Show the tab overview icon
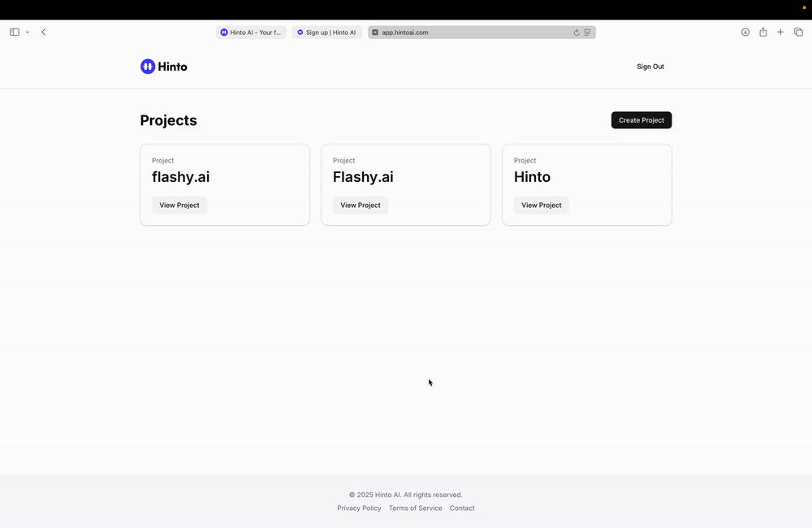The height and width of the screenshot is (528, 812). (x=798, y=32)
